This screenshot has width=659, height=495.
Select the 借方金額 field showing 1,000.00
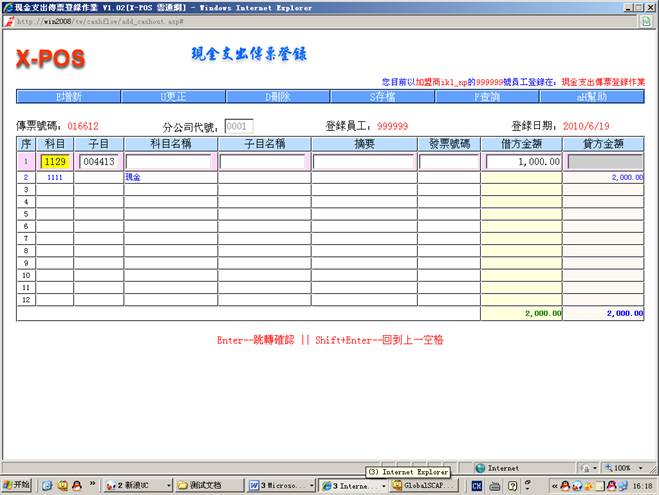coord(522,161)
